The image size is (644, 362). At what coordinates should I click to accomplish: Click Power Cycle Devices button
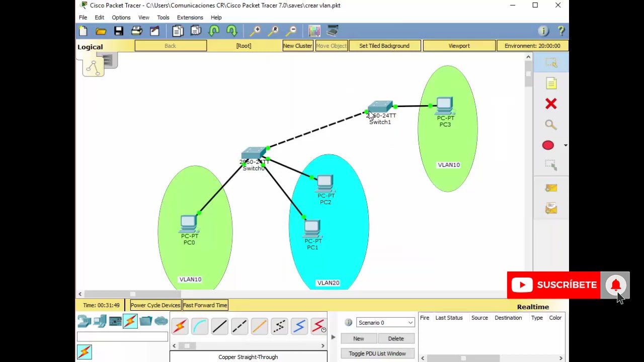click(155, 305)
